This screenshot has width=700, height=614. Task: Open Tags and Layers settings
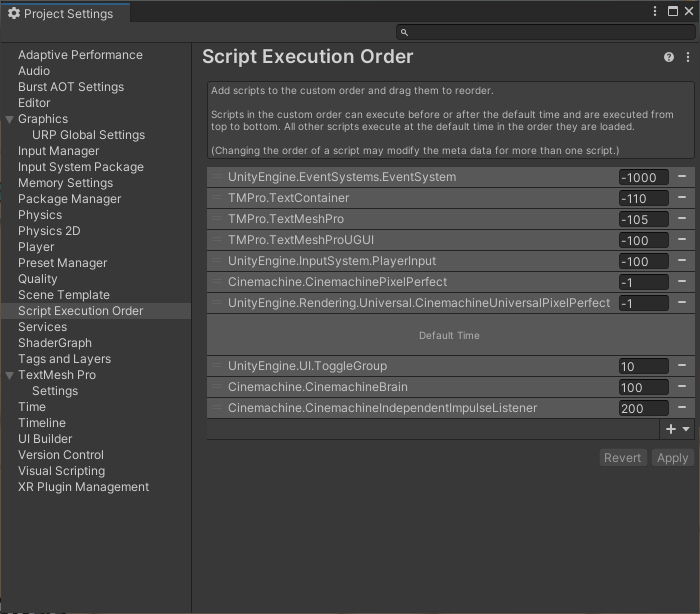click(64, 359)
